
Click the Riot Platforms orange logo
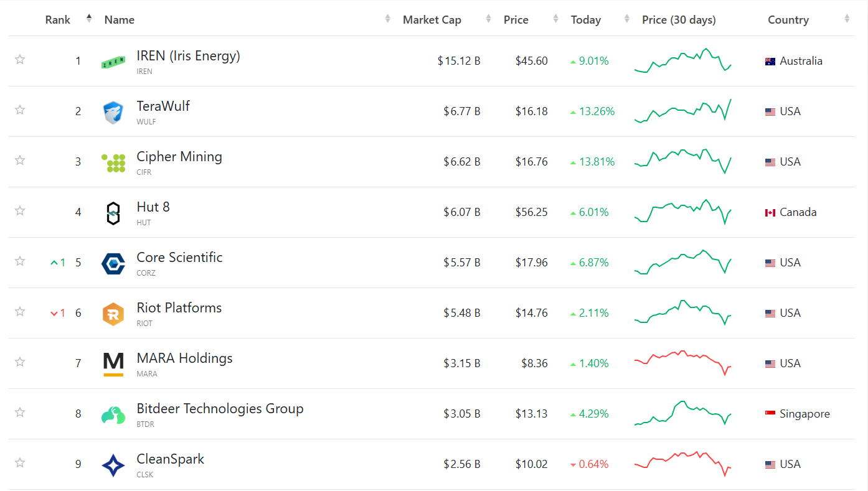point(113,314)
